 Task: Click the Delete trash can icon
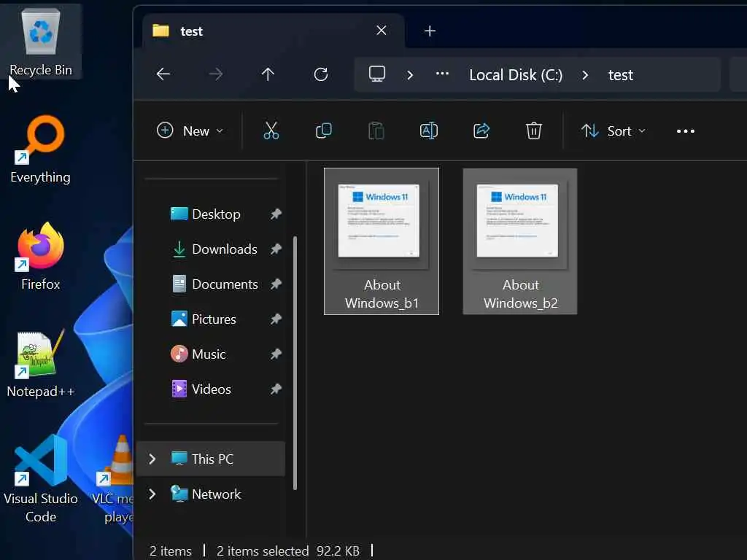pyautogui.click(x=533, y=131)
